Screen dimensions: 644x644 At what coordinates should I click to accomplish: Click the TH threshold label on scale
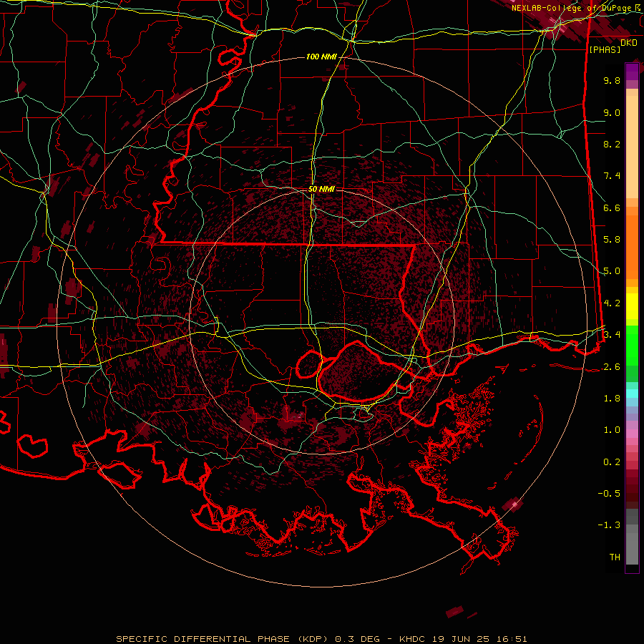615,557
